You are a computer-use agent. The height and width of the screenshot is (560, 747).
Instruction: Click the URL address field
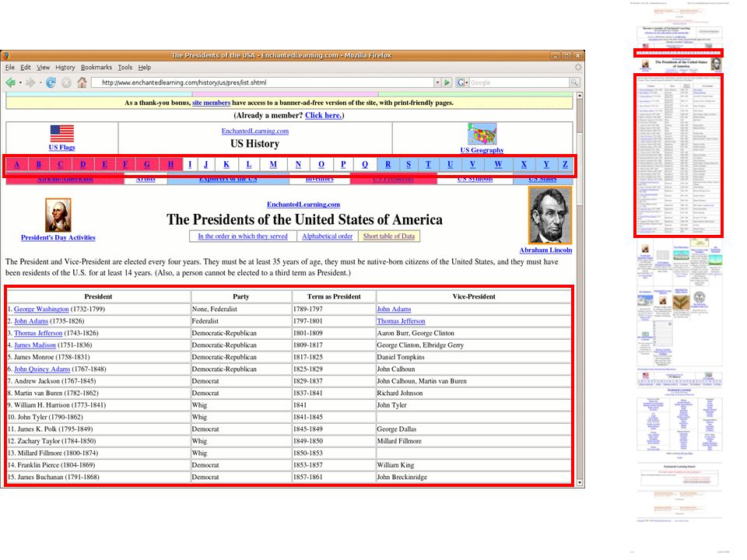click(262, 82)
